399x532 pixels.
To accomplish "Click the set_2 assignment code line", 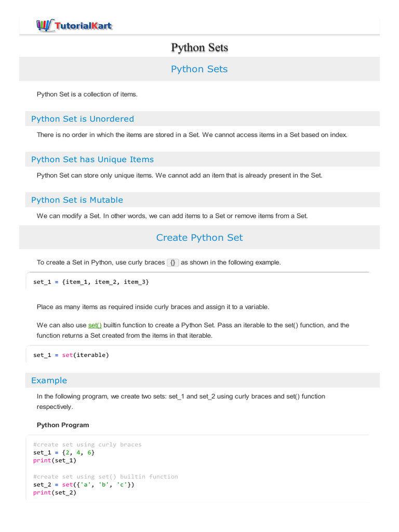I will pos(84,485).
